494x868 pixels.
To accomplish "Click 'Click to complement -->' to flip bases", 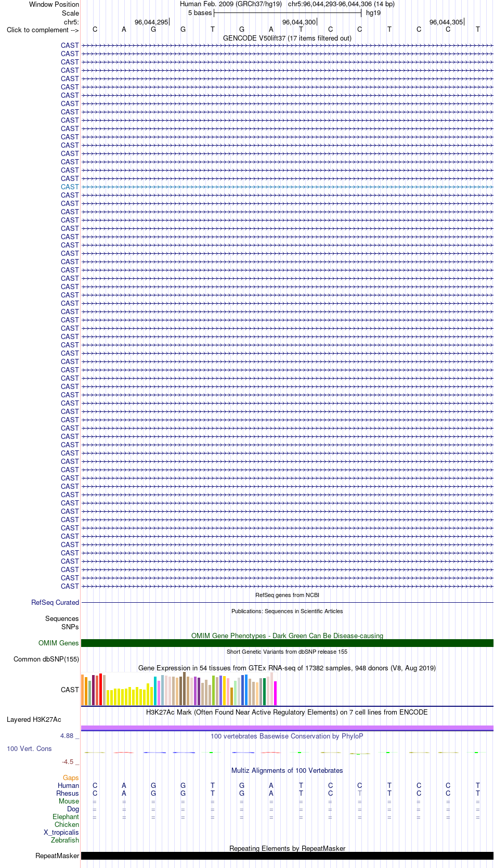I will click(43, 30).
